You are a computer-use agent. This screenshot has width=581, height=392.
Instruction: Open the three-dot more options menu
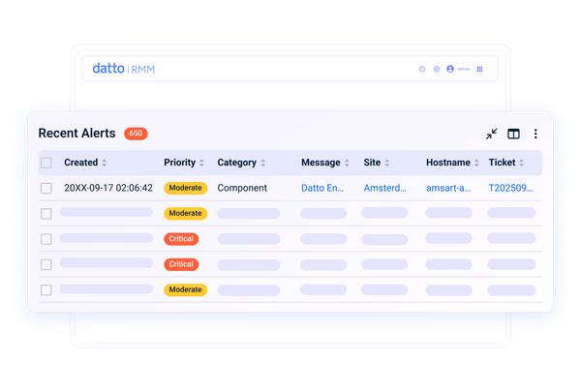[535, 134]
